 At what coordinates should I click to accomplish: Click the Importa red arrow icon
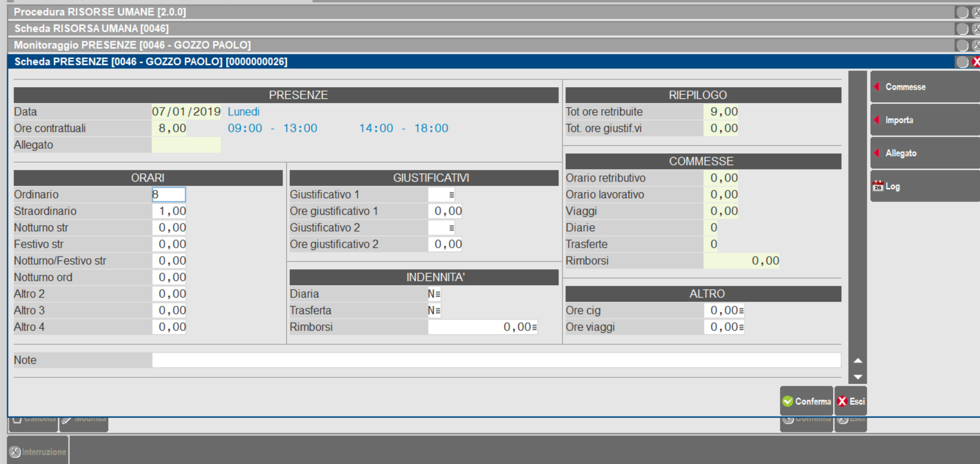point(877,120)
